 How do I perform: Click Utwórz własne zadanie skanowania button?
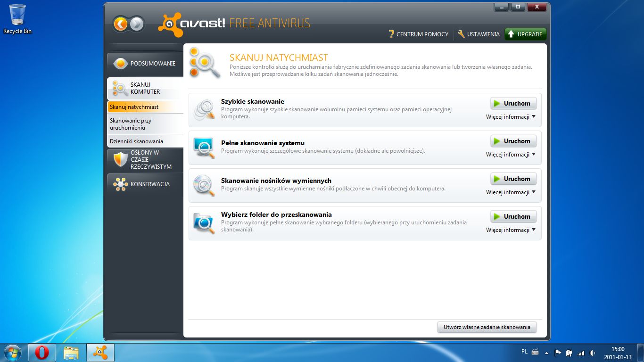[487, 327]
